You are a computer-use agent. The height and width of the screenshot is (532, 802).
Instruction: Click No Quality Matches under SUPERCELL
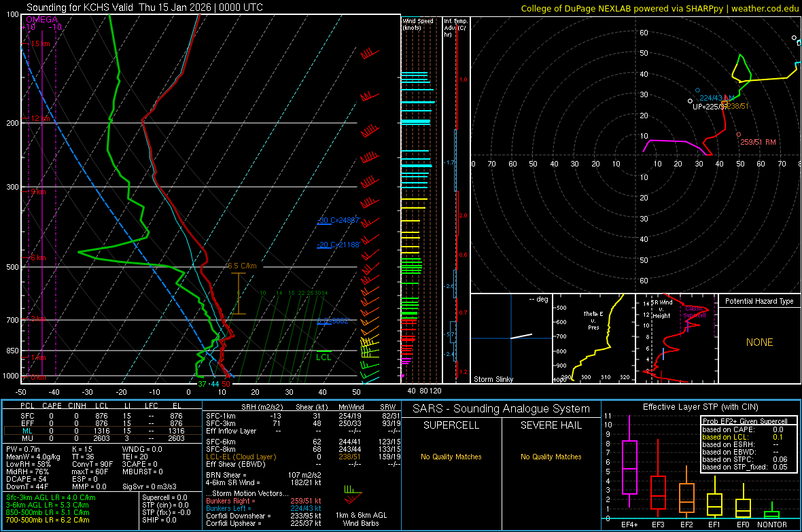tap(451, 457)
